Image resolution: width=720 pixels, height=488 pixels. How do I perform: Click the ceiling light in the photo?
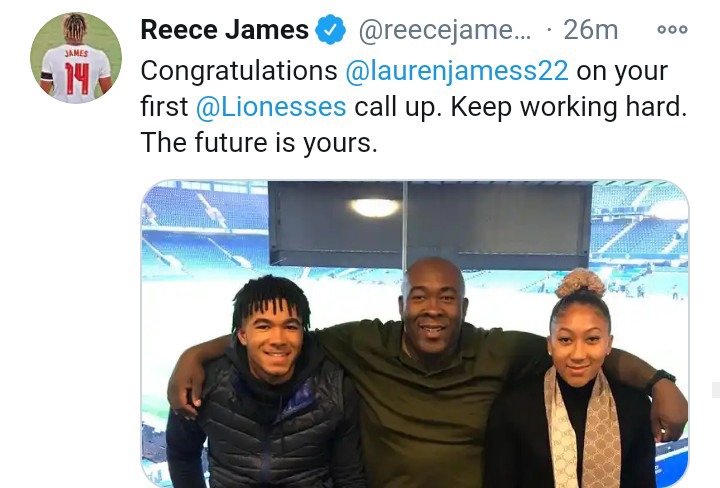[x=375, y=208]
